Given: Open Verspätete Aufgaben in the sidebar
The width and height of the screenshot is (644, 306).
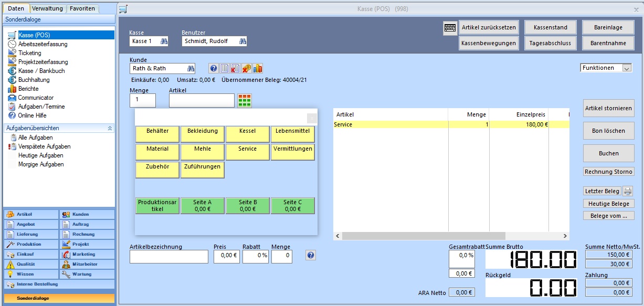Looking at the screenshot, I should (x=44, y=146).
